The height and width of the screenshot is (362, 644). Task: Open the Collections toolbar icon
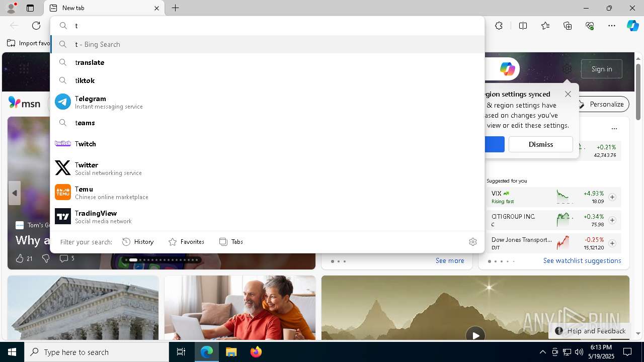[568, 26]
